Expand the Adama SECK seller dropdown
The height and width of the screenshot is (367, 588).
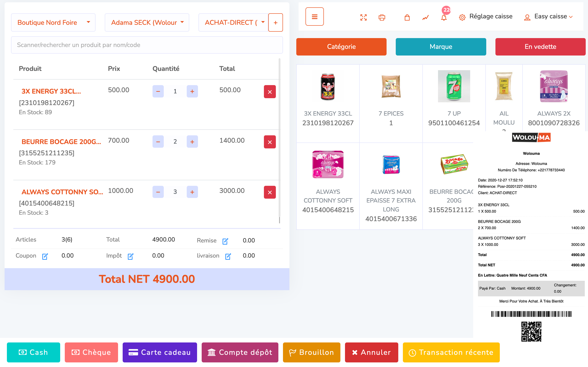(x=147, y=22)
